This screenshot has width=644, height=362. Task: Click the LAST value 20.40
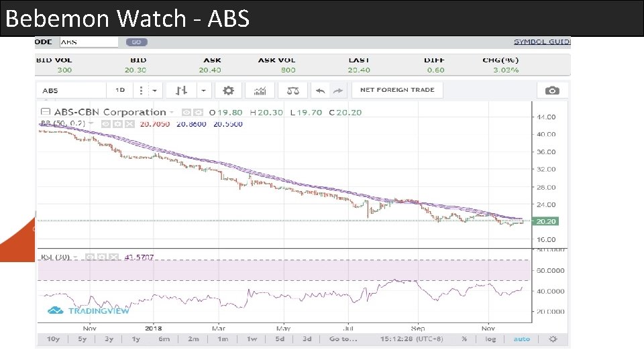pos(359,70)
